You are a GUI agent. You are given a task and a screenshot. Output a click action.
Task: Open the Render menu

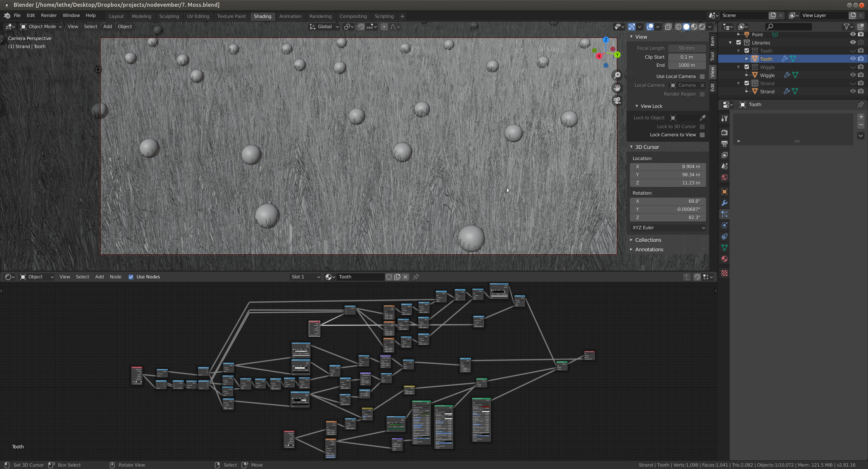(49, 16)
